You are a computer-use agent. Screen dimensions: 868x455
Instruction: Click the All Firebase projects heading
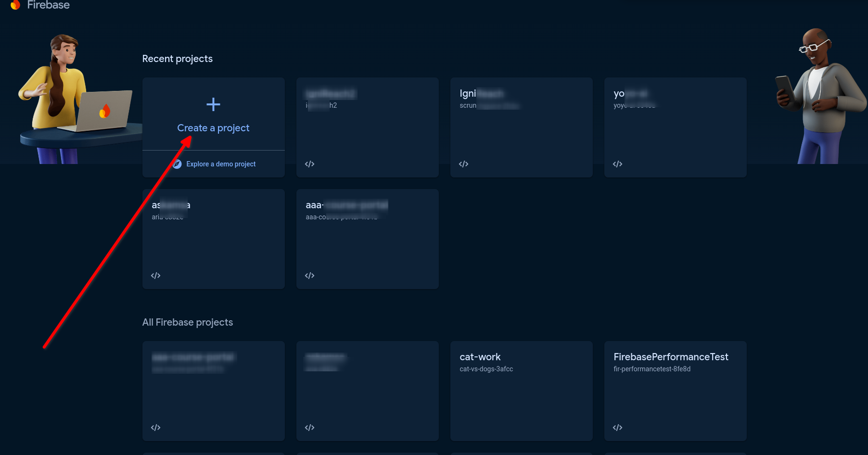(188, 322)
